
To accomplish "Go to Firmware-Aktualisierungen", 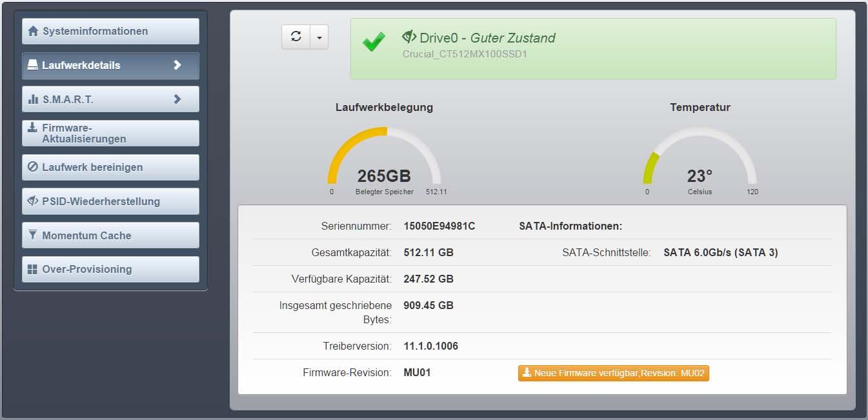I will [x=110, y=134].
